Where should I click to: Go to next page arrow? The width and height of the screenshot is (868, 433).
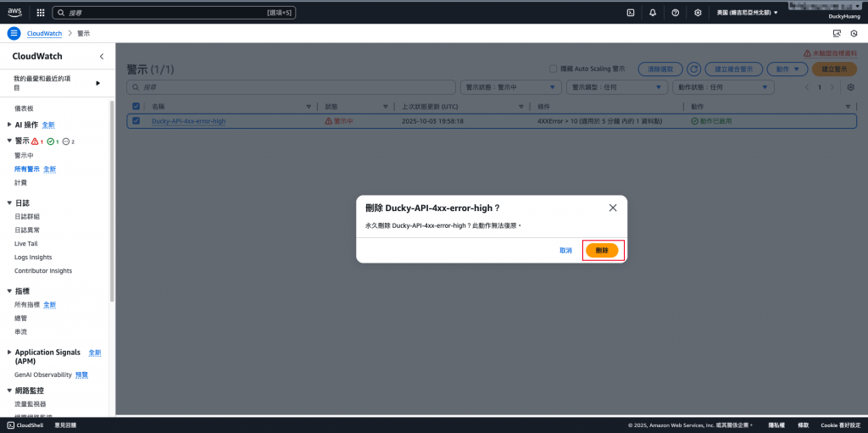[832, 87]
